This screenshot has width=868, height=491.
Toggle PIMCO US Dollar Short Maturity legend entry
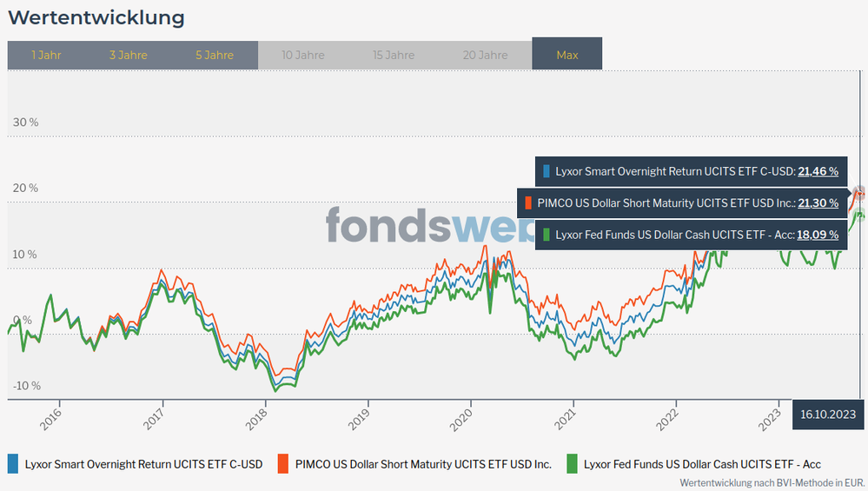414,464
